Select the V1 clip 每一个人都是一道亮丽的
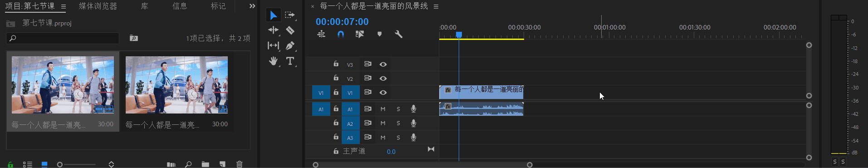 [x=481, y=92]
